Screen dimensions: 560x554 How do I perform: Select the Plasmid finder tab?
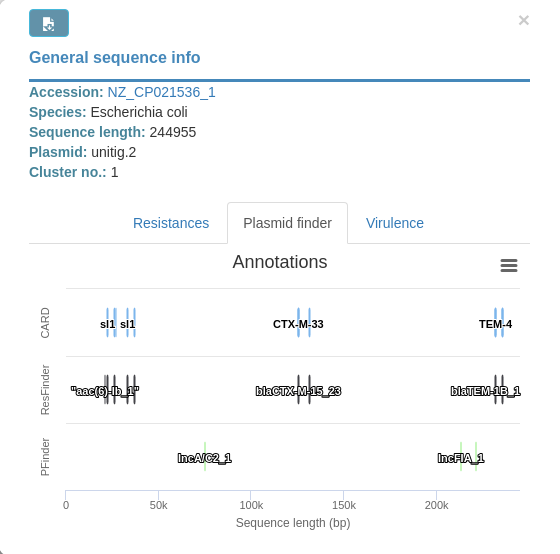tap(288, 223)
